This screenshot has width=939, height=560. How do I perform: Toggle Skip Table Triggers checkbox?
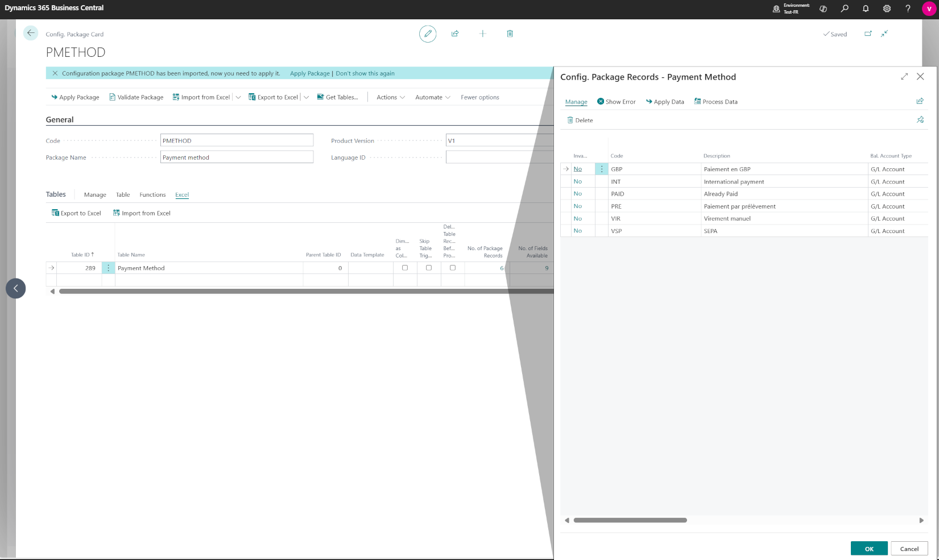429,268
